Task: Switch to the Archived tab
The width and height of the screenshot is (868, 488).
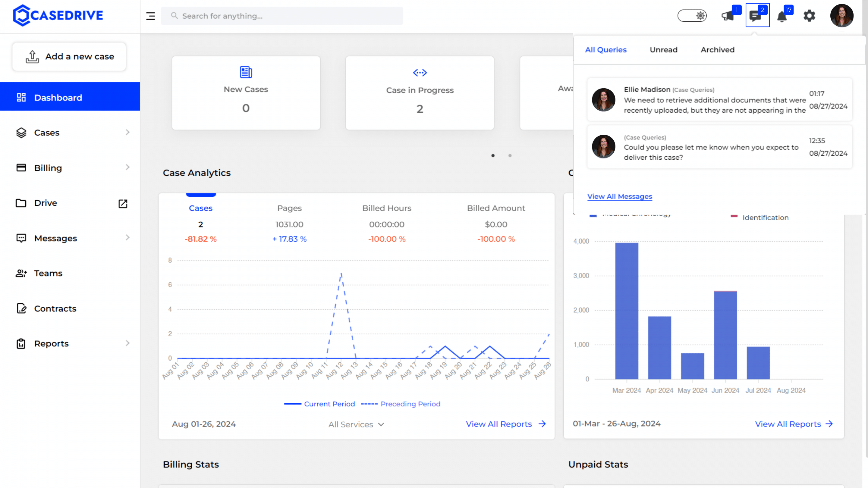Action: [x=717, y=50]
